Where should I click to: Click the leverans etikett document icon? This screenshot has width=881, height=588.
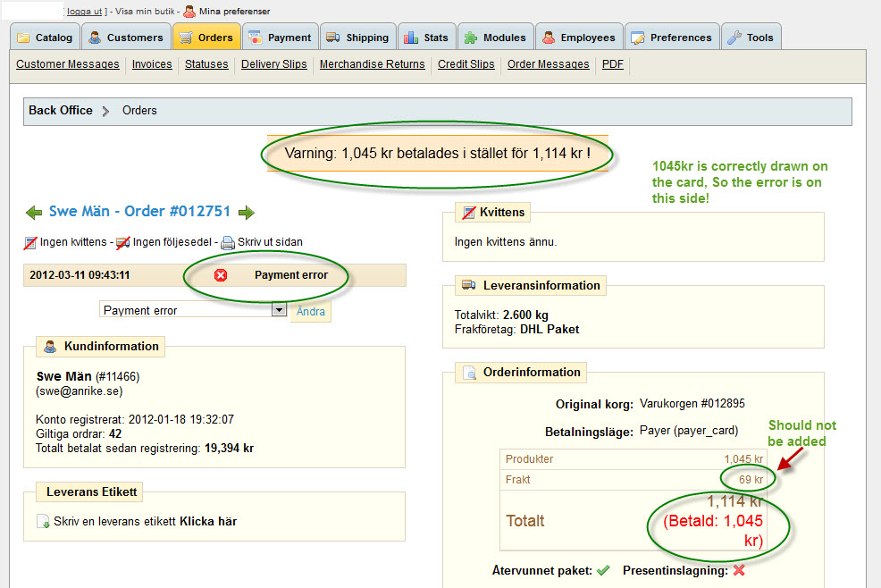[43, 522]
